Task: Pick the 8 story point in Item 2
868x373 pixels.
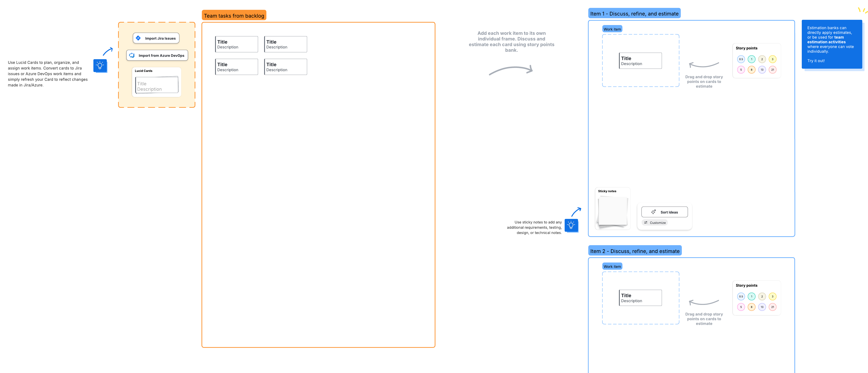Action: (x=751, y=307)
